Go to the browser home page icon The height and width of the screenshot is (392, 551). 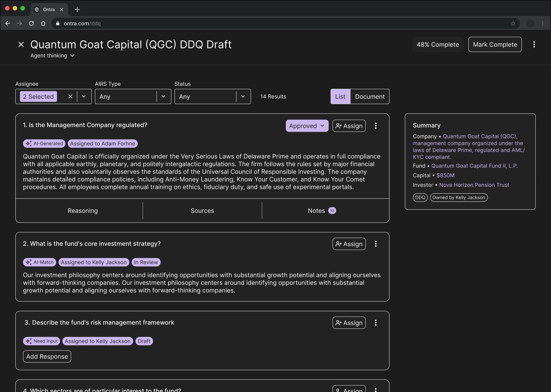pos(43,23)
